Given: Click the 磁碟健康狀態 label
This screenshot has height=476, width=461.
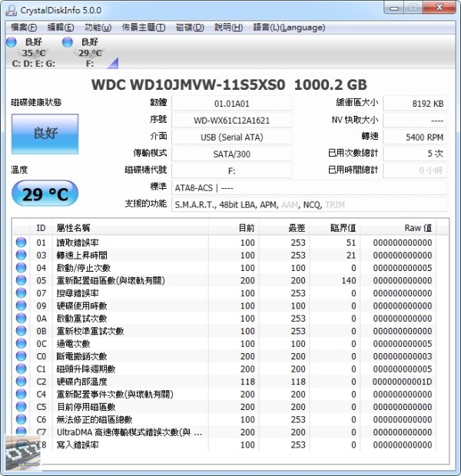Looking at the screenshot, I should [x=36, y=102].
